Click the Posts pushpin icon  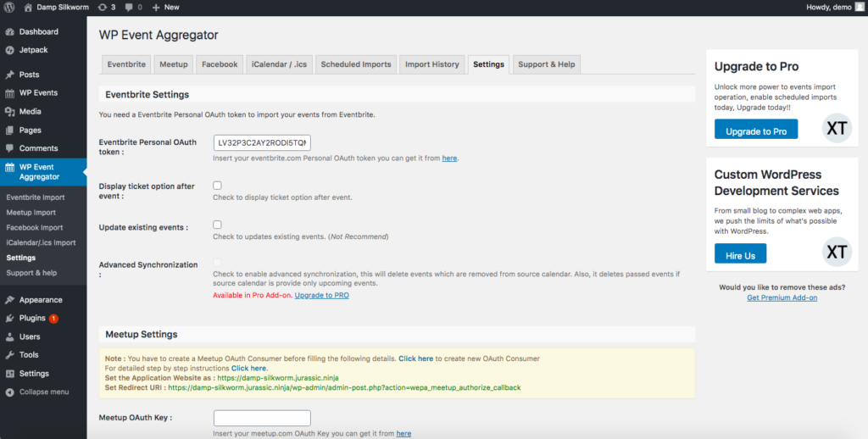pos(9,75)
